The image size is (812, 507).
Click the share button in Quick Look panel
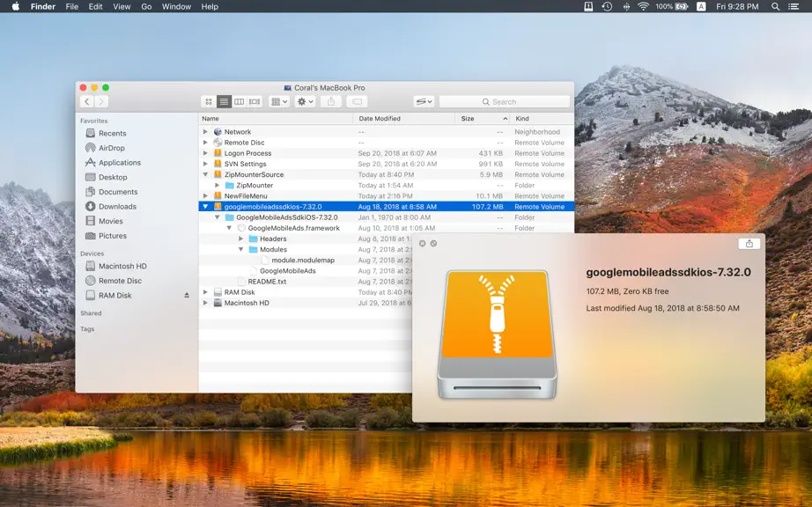749,244
